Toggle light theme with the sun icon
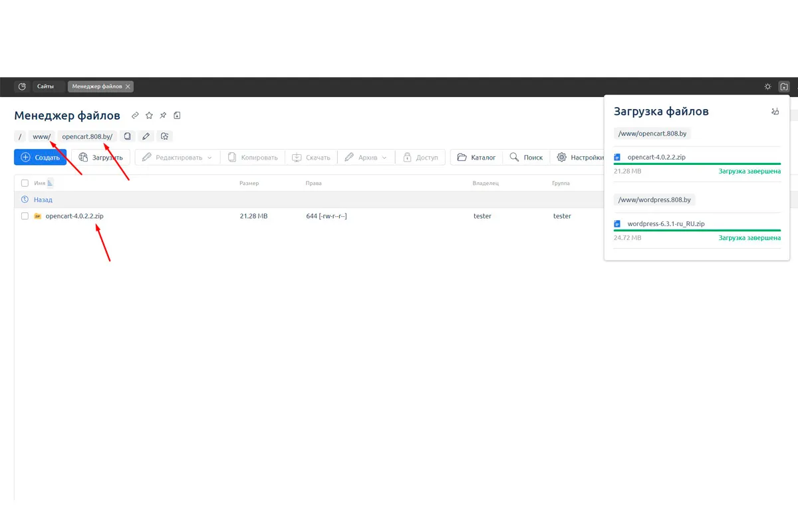Viewport: 798px width, 532px height. [767, 86]
